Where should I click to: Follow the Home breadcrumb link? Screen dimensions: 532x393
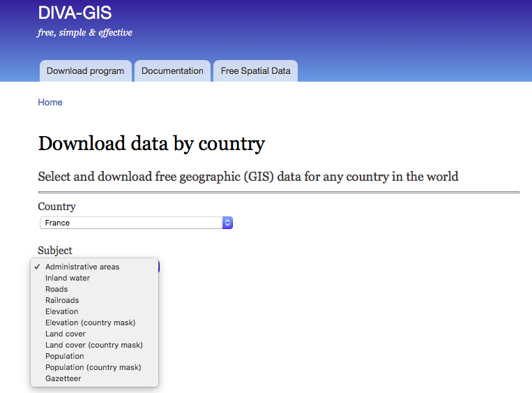pos(50,102)
